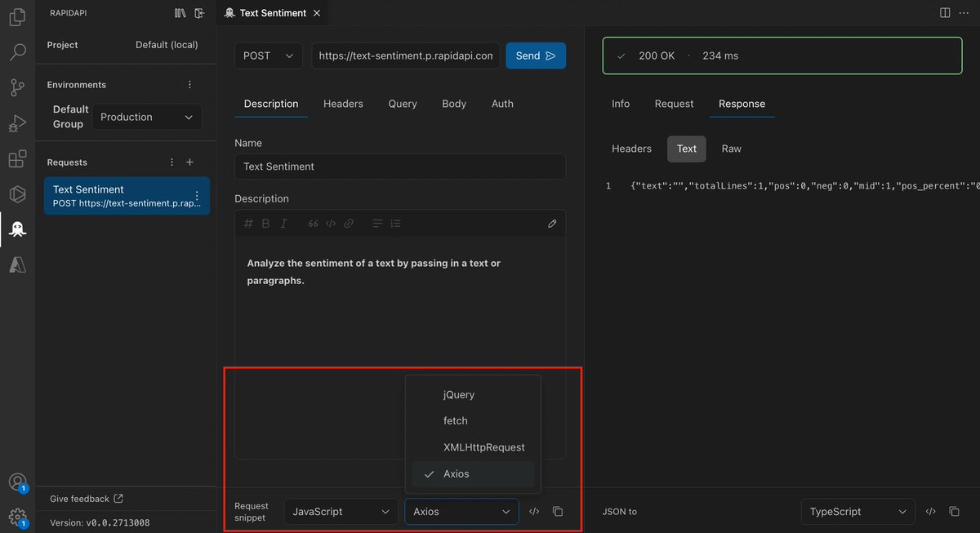Viewport: 980px width, 533px height.
Task: Toggle italic formatting in the description toolbar
Action: [283, 223]
